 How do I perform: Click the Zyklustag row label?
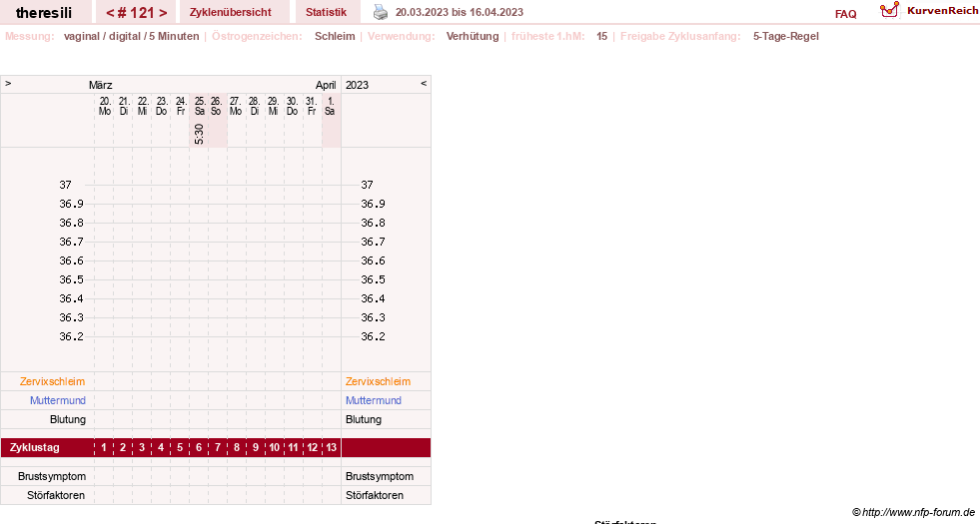point(34,448)
